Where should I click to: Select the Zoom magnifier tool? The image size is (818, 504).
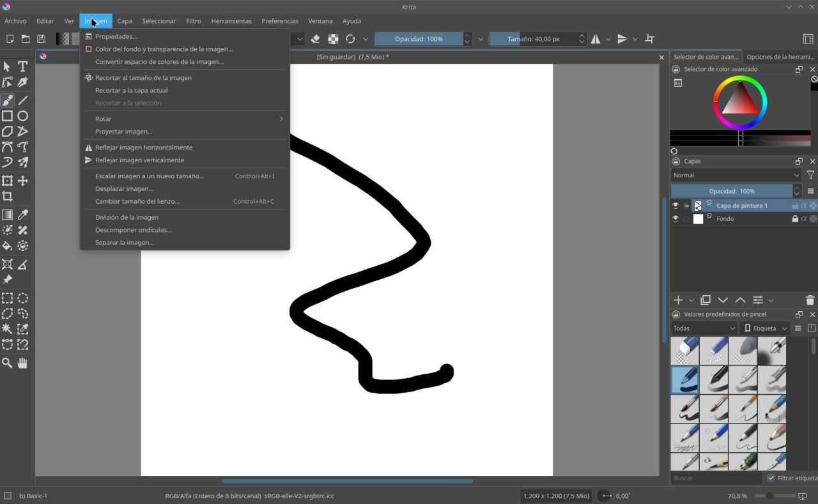[x=7, y=363]
